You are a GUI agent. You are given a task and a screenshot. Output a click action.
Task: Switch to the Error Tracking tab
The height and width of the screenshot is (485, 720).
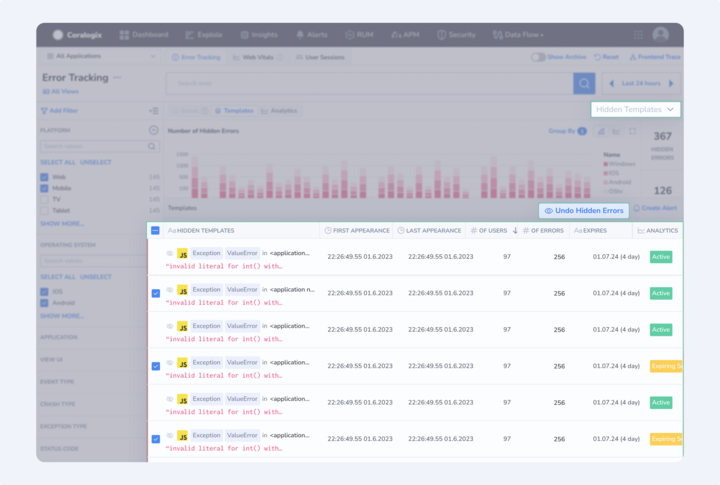coord(196,57)
